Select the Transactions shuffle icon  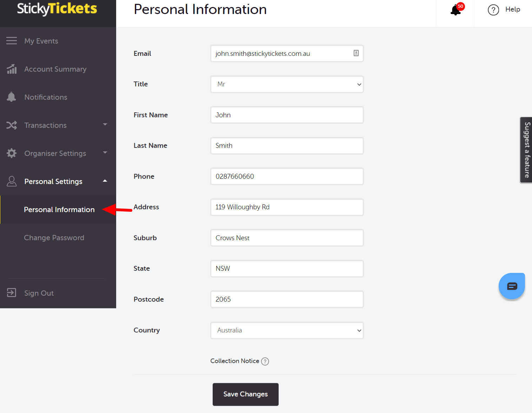pos(12,125)
